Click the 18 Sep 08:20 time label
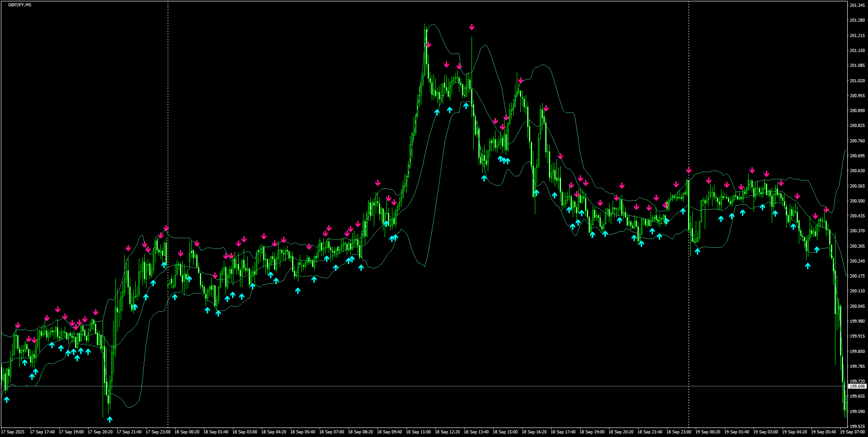 tap(360, 432)
